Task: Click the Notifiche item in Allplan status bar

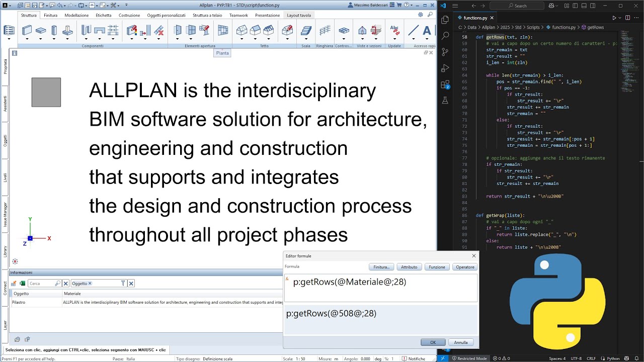Action: (x=414, y=359)
